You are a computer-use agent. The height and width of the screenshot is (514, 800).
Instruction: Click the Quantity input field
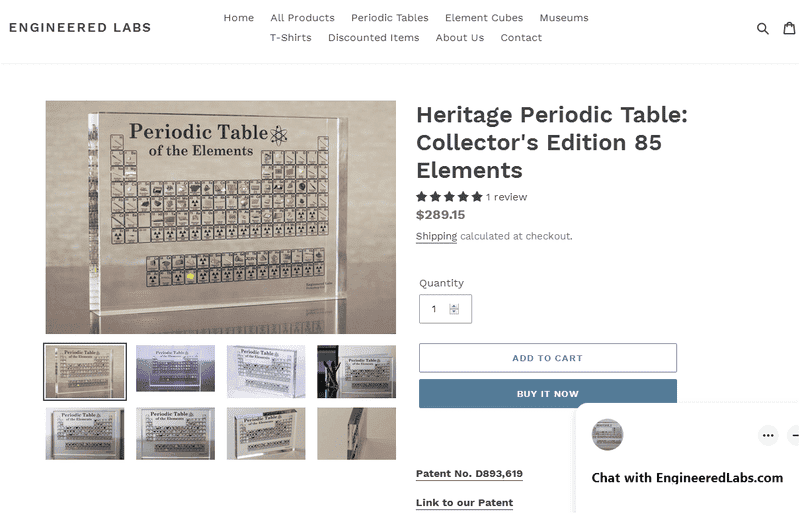pyautogui.click(x=436, y=309)
